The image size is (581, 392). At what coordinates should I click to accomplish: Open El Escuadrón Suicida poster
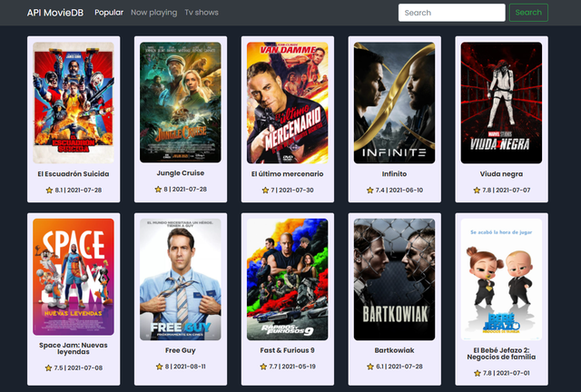pyautogui.click(x=74, y=103)
